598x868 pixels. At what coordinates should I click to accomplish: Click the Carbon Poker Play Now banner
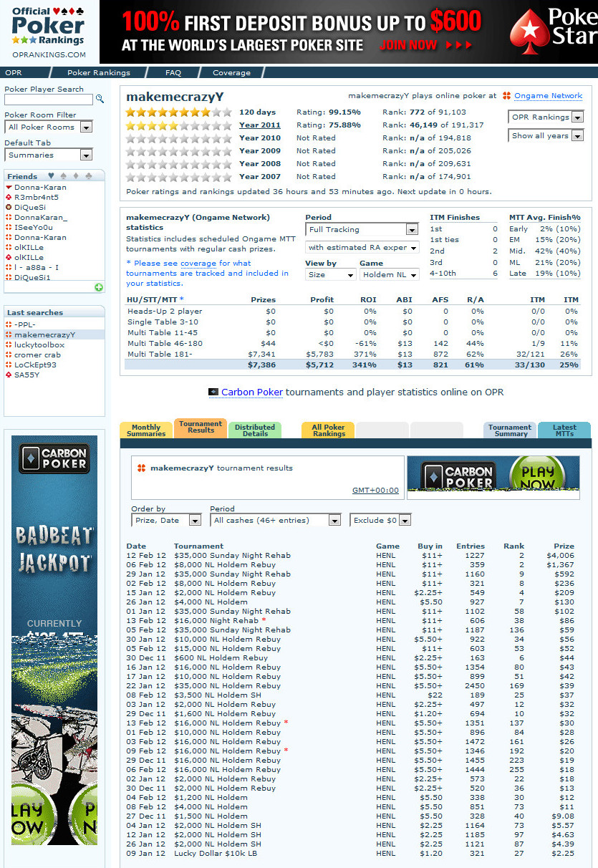[493, 476]
